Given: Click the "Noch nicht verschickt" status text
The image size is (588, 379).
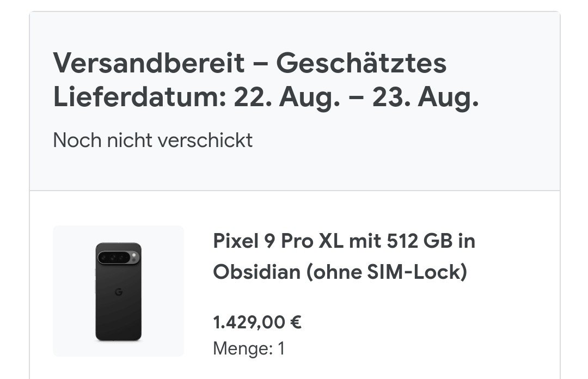Looking at the screenshot, I should pos(152,140).
